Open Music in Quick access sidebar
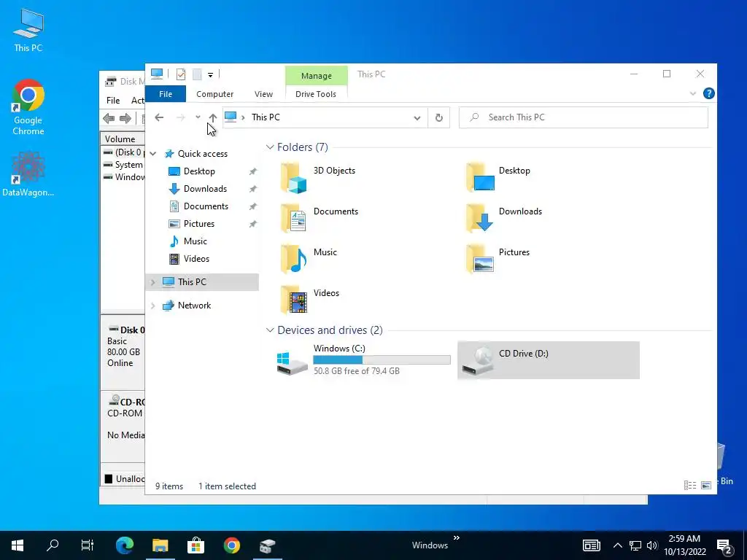747x560 pixels. click(x=196, y=241)
